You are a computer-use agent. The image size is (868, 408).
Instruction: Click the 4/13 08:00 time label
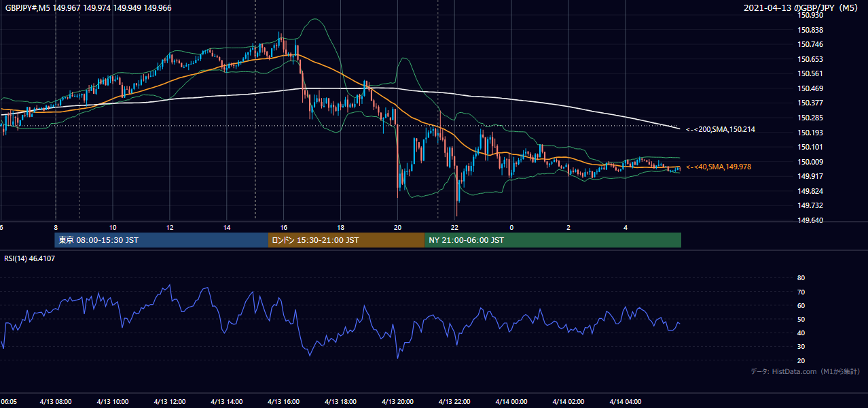pyautogui.click(x=55, y=402)
